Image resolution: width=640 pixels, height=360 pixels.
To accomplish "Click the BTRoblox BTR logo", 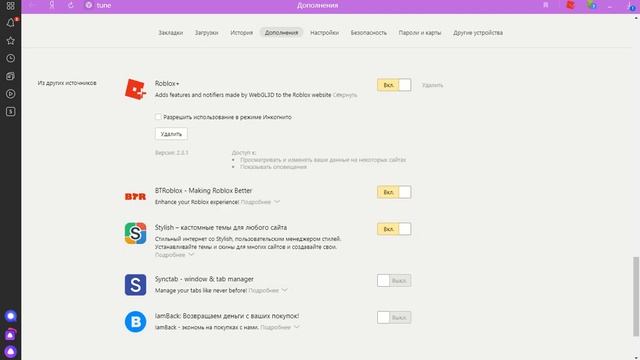I will (x=136, y=197).
